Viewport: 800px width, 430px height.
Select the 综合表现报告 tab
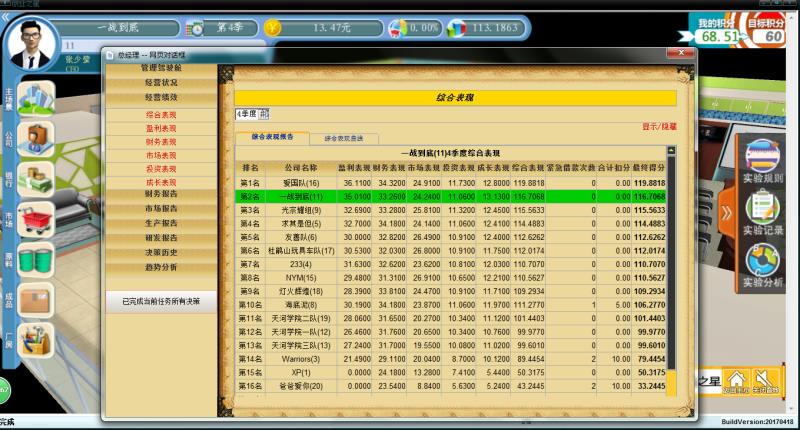272,137
